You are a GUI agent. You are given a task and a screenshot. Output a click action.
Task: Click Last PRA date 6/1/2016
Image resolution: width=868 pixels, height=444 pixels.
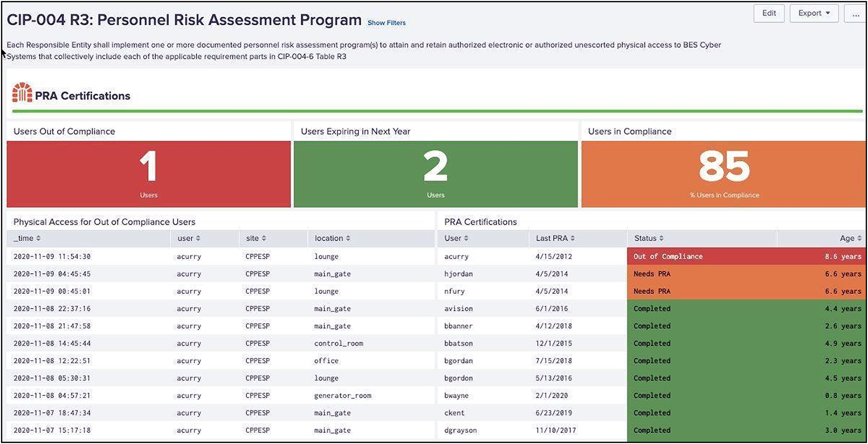pyautogui.click(x=552, y=309)
